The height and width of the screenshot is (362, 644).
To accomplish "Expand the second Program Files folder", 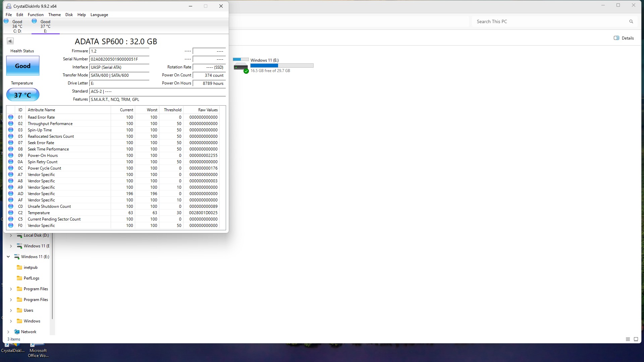I will 11,300.
